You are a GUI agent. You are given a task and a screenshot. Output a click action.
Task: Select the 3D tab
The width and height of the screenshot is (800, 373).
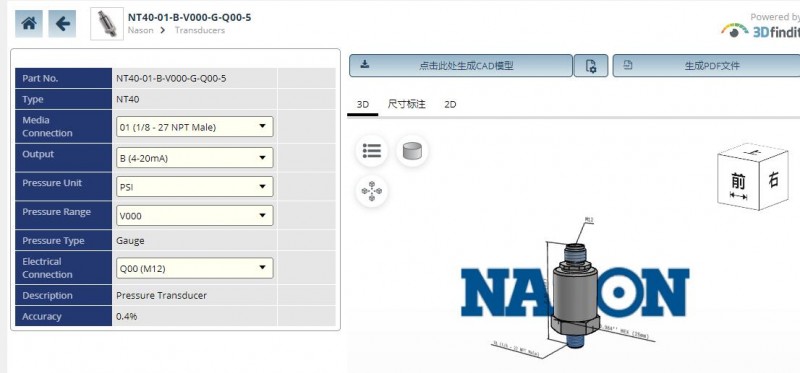363,105
